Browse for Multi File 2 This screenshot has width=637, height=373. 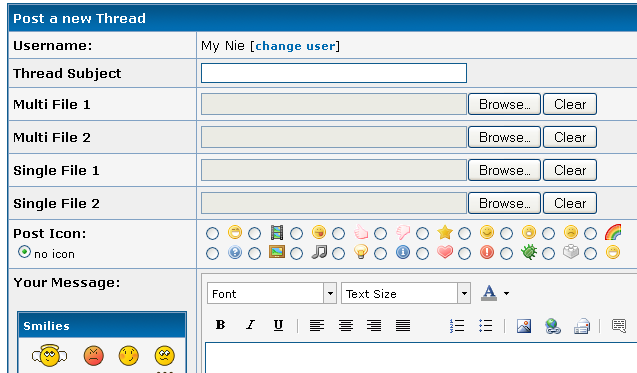pos(504,137)
